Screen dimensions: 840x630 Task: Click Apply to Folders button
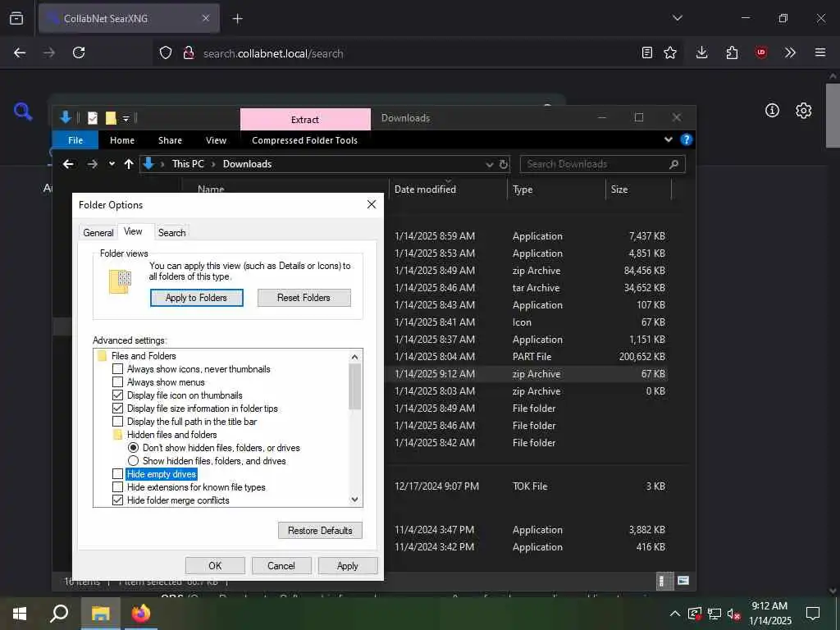197,298
